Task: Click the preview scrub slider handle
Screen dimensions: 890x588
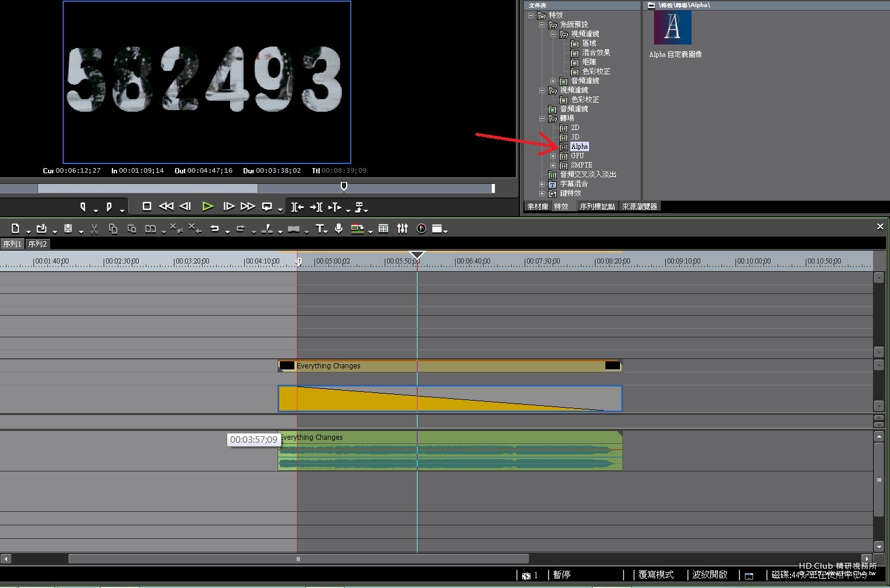Action: pos(344,186)
